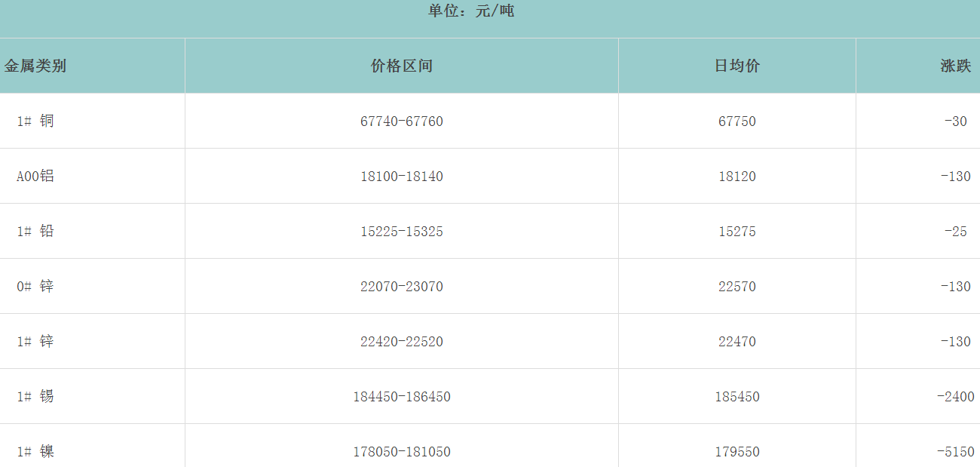Click the daily average value 15275
This screenshot has width=980, height=467.
point(737,232)
